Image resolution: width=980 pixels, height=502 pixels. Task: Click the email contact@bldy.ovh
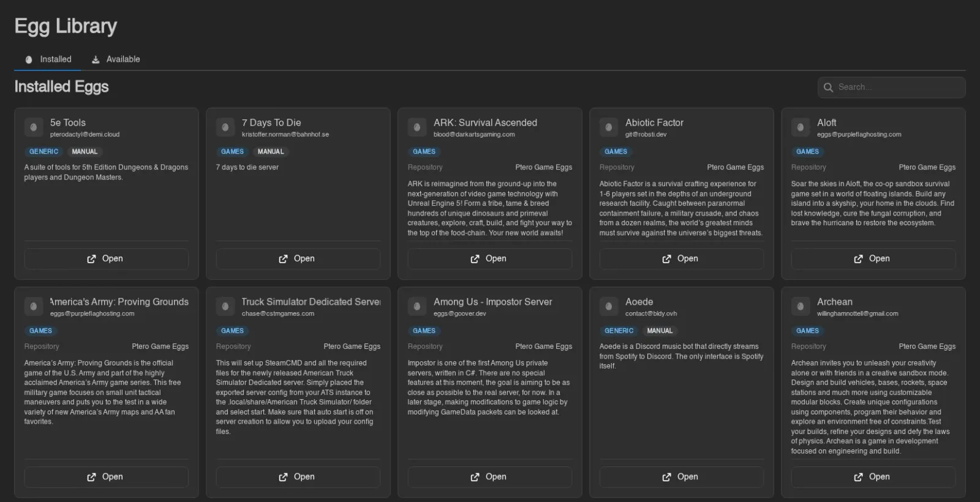coord(651,313)
